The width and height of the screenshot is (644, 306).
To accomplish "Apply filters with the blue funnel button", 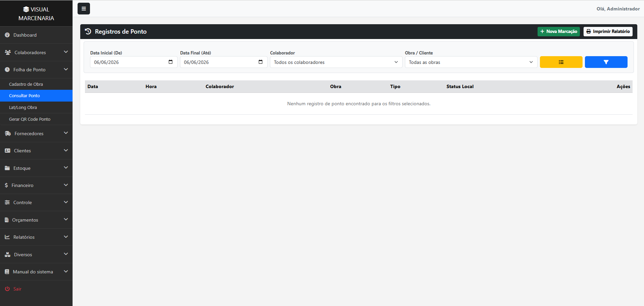I will (x=606, y=62).
